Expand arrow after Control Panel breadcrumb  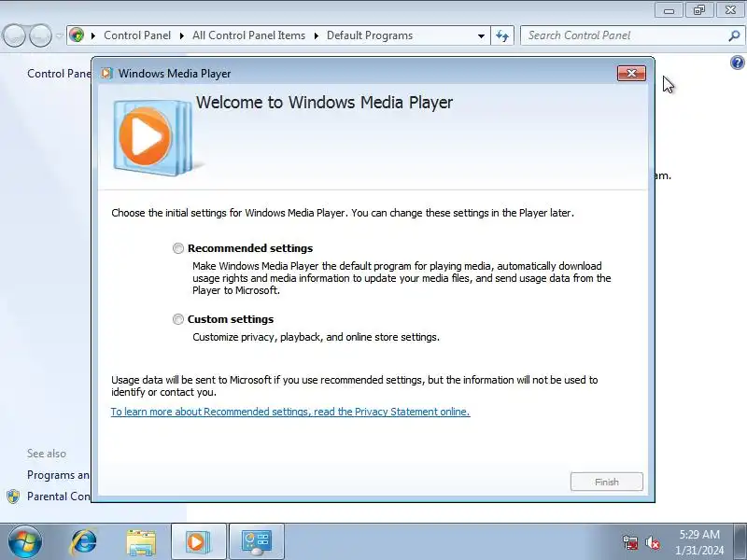coord(181,35)
